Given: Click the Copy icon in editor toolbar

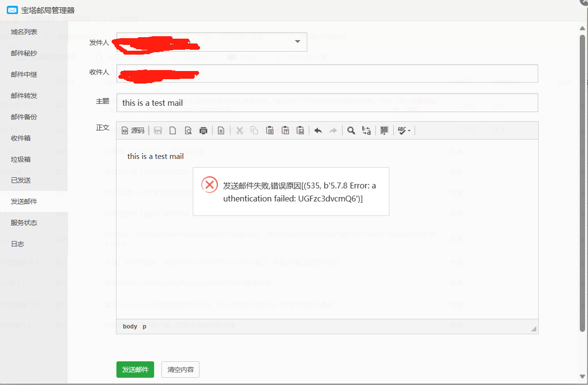Looking at the screenshot, I should coord(255,130).
